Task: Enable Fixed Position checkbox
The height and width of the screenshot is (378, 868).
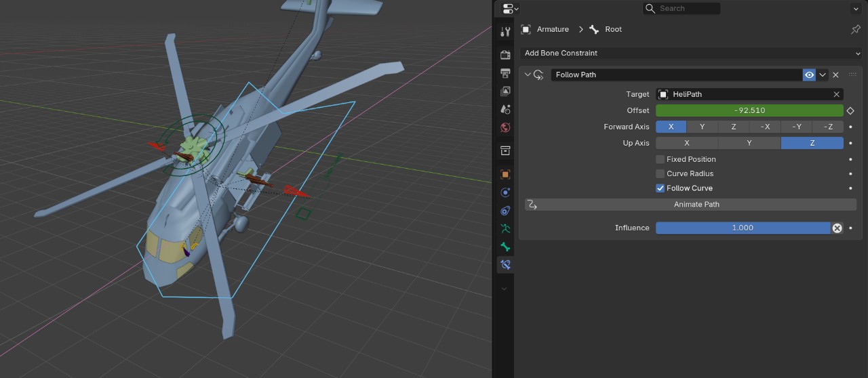Action: [660, 159]
